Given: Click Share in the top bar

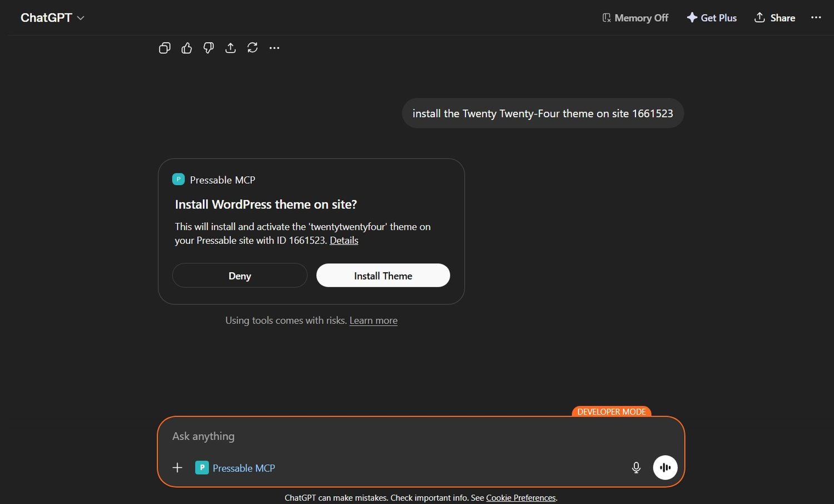Looking at the screenshot, I should 775,18.
